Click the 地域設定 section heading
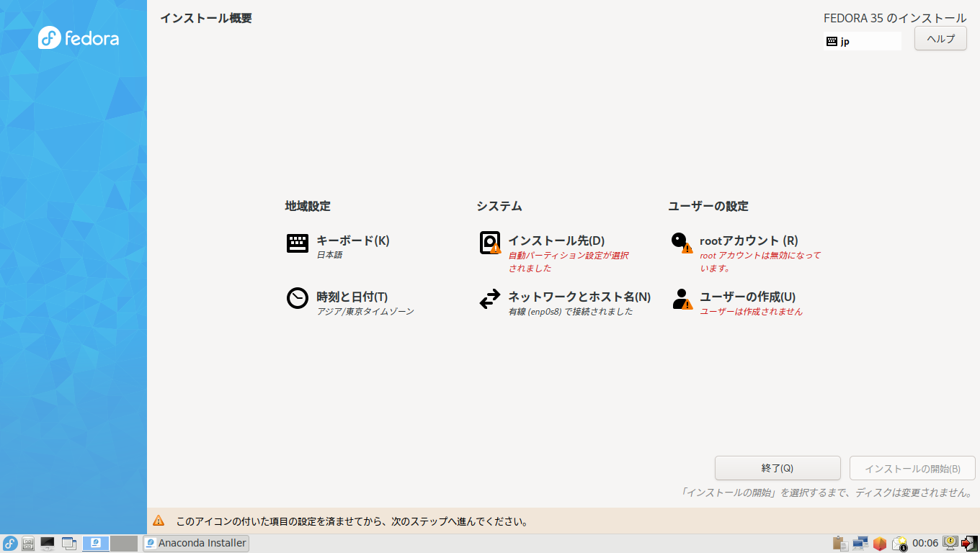This screenshot has width=980, height=553. (308, 206)
